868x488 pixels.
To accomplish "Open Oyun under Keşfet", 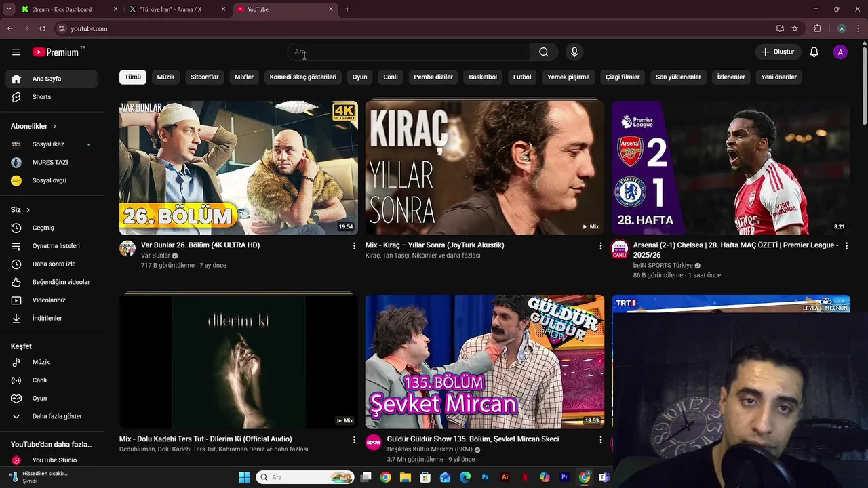I will tap(52, 399).
